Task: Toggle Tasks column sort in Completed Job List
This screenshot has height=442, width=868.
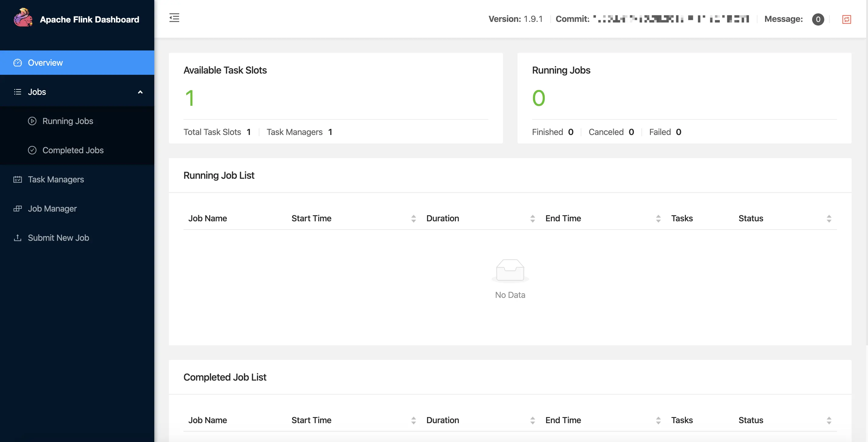Action: click(658, 420)
